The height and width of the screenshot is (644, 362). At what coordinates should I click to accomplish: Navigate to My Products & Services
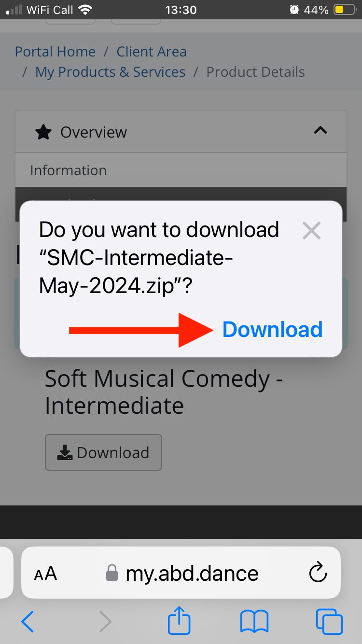tap(110, 72)
